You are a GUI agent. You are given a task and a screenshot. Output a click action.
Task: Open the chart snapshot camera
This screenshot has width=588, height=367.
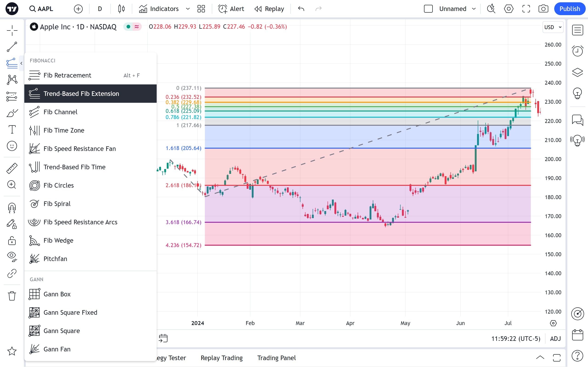tap(543, 9)
